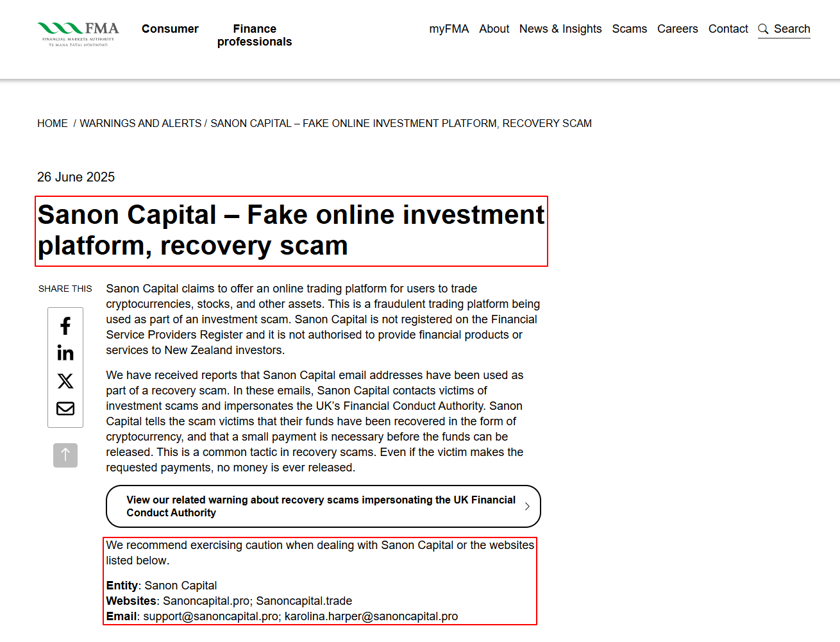Open the Careers page

tap(677, 29)
